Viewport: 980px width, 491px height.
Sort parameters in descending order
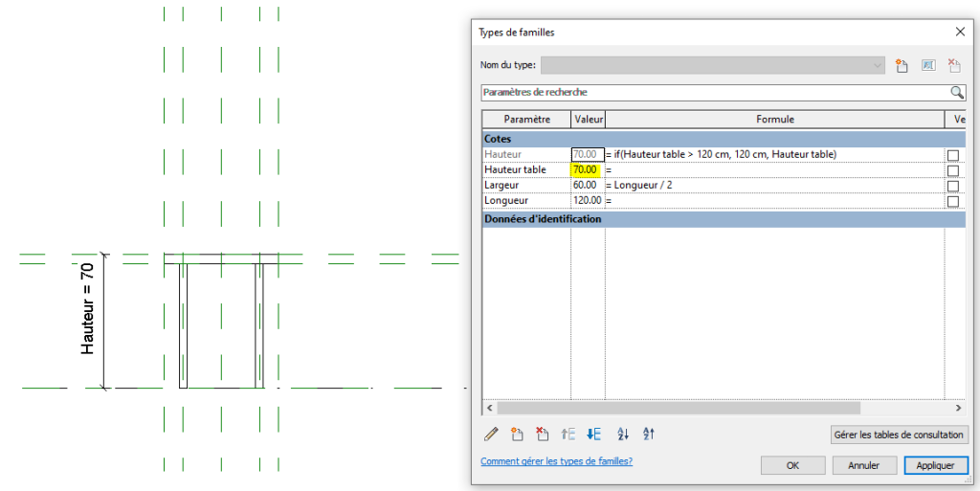(x=649, y=435)
